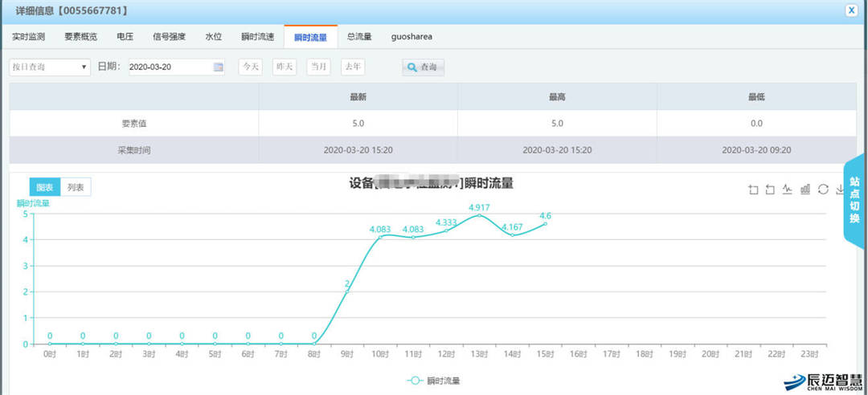Expand the 站点切换 side panel
868x395 pixels.
click(854, 201)
